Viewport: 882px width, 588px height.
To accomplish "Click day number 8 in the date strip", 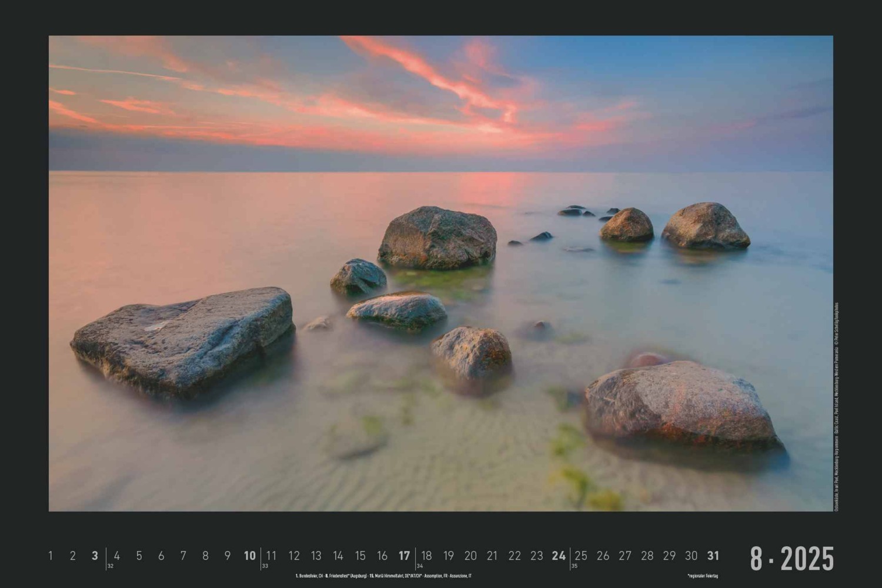I will (205, 556).
